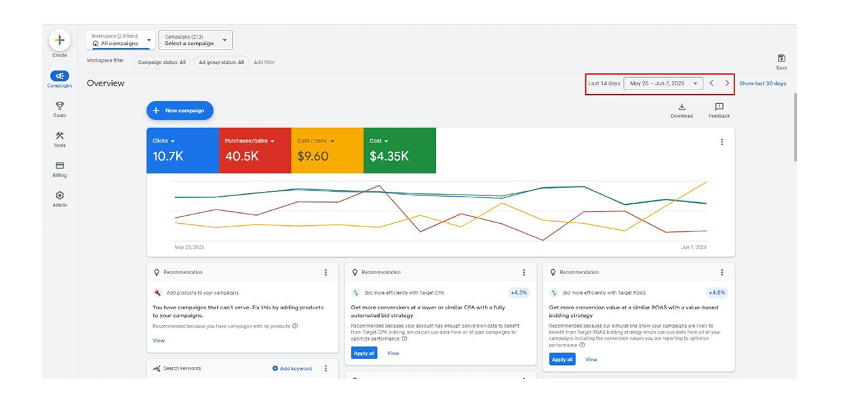This screenshot has width=868, height=407.
Task: Click the green Cost metric tile
Action: tap(399, 150)
